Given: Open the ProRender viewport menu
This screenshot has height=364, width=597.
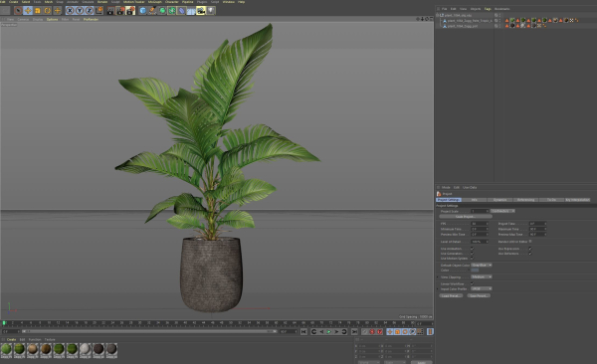Looking at the screenshot, I should [91, 20].
